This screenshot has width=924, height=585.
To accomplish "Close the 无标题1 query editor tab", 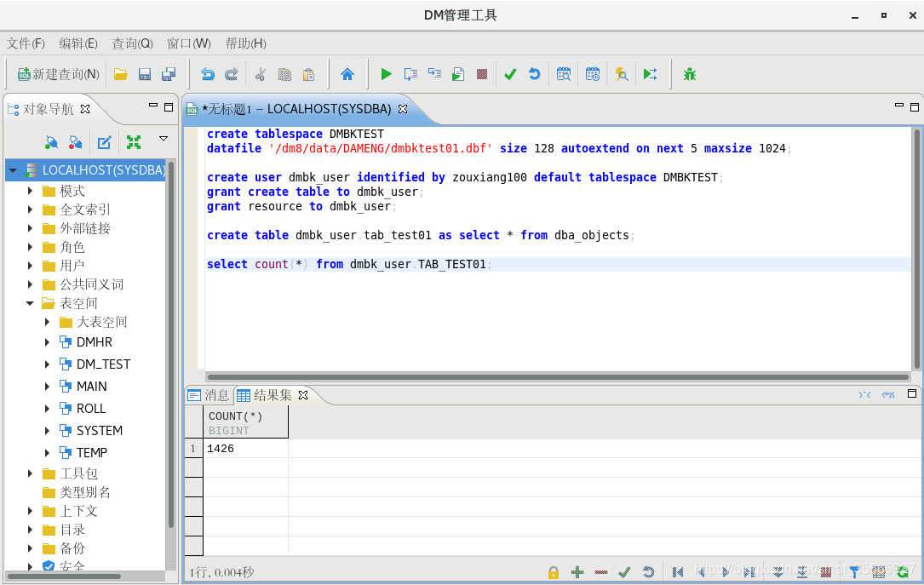I will [x=403, y=109].
